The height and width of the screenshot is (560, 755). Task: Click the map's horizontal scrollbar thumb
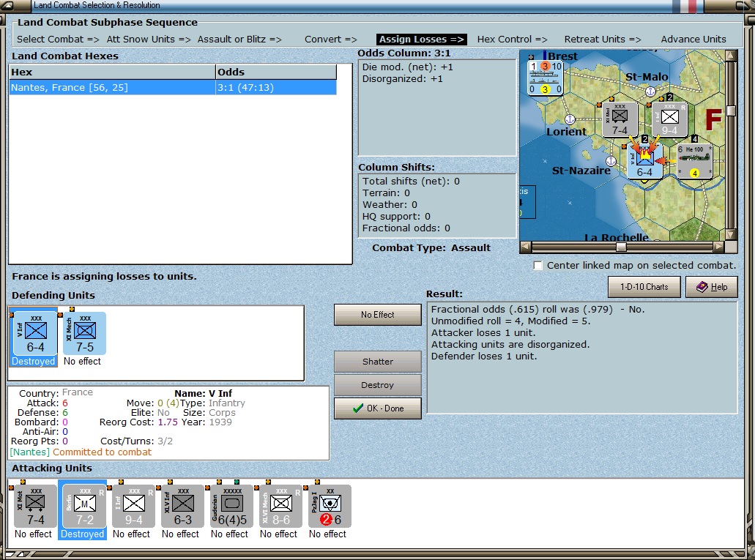click(622, 247)
